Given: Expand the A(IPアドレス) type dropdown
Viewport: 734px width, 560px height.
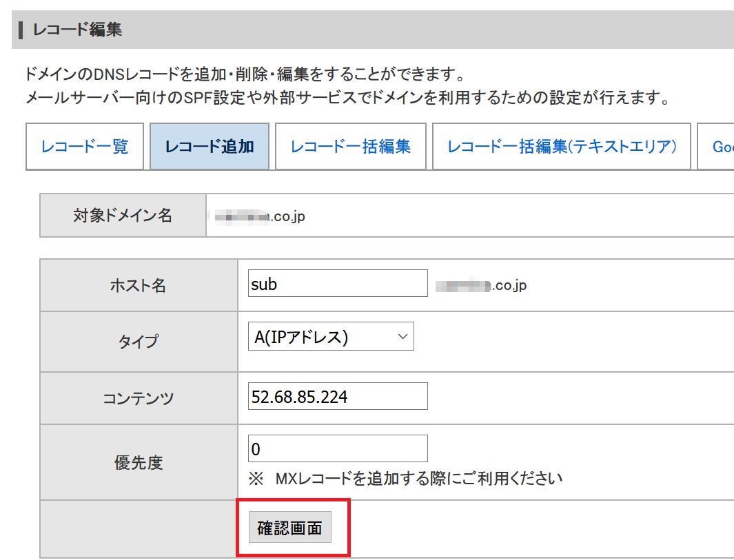Looking at the screenshot, I should point(331,336).
